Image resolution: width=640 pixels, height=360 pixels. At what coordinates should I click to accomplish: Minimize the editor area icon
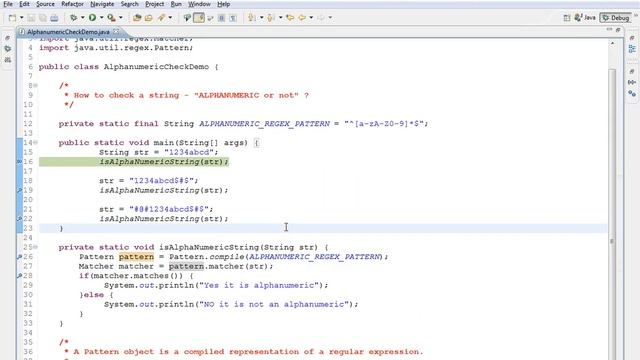tap(609, 29)
